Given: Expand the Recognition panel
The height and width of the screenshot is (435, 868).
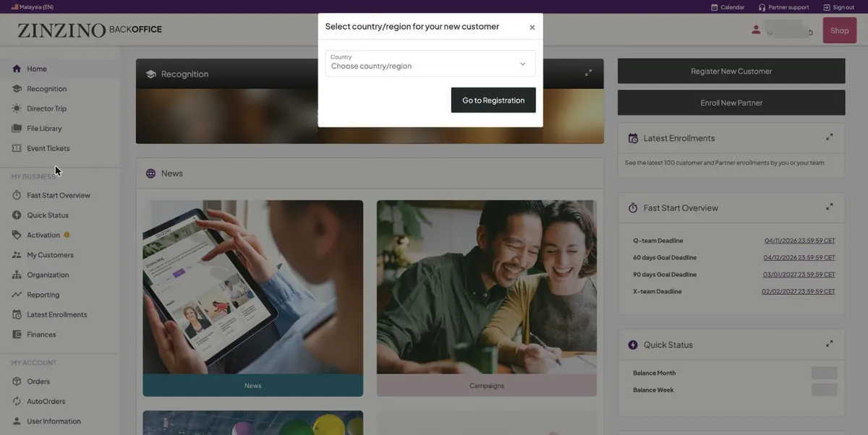Looking at the screenshot, I should (589, 73).
